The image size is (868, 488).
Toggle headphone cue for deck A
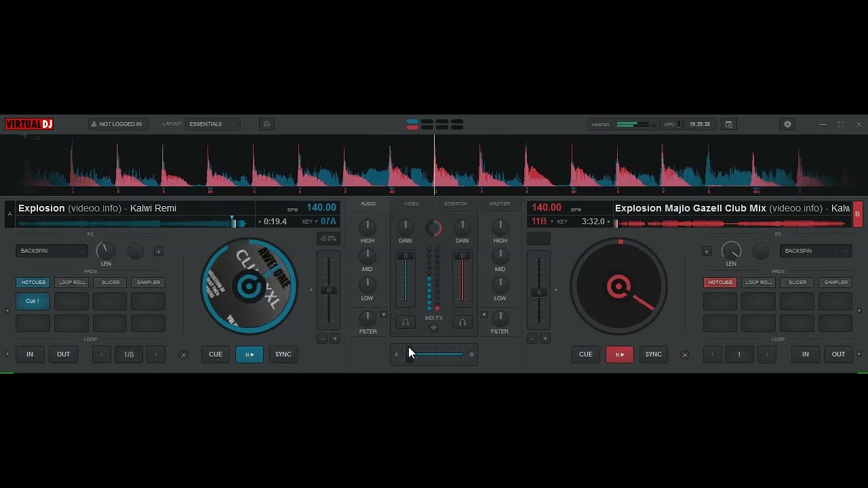(406, 323)
